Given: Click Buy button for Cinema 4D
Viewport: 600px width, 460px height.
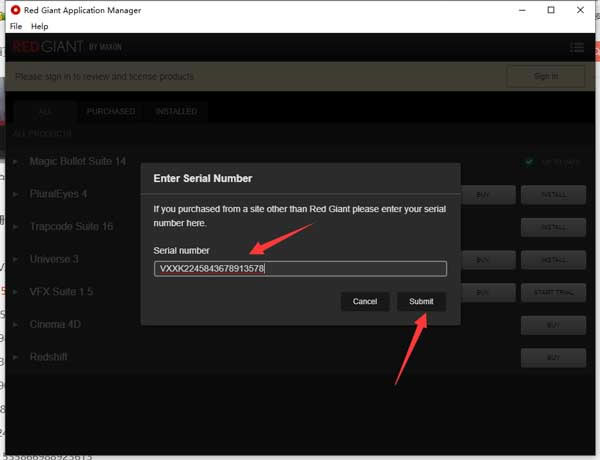Looking at the screenshot, I should [553, 325].
